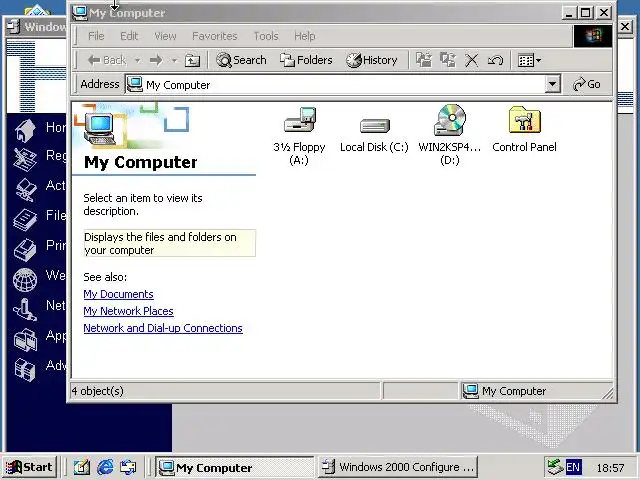Click the Copy To toolbar icon

point(448,60)
